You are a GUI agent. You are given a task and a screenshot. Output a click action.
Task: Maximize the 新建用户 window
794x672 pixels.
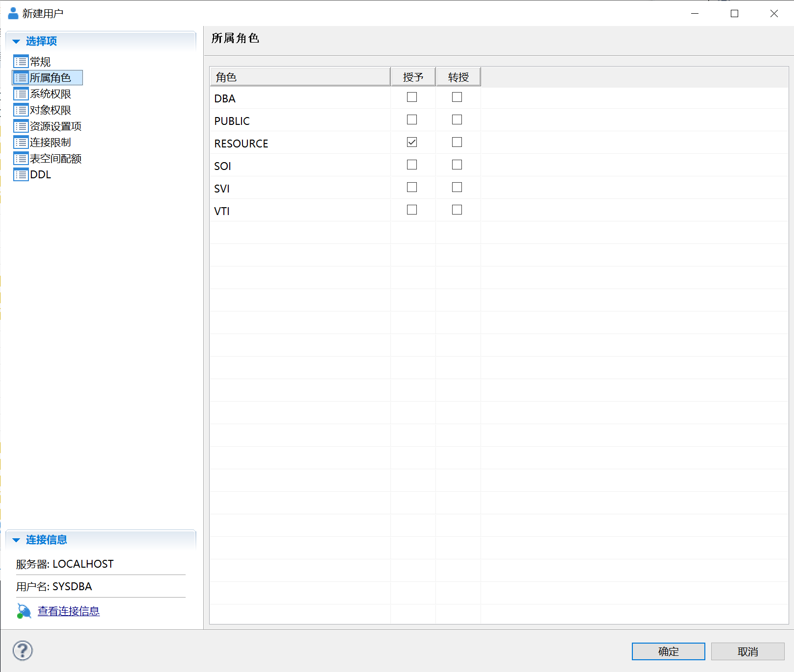pyautogui.click(x=734, y=14)
